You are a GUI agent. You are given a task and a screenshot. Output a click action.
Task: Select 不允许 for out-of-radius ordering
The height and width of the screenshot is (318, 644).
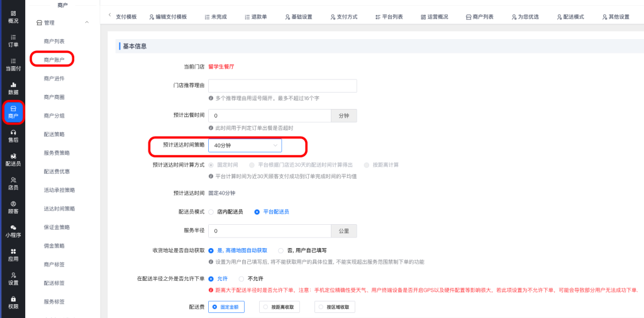tap(241, 278)
